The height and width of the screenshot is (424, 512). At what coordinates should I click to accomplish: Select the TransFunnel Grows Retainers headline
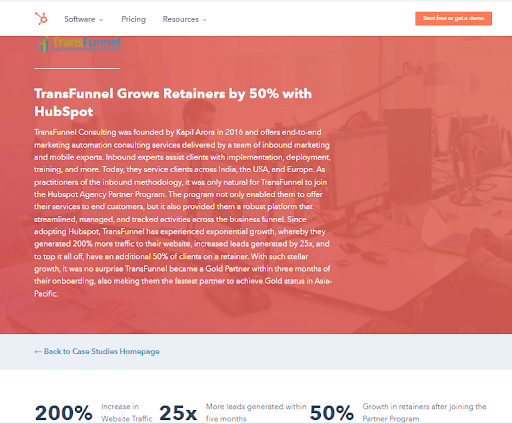click(173, 102)
